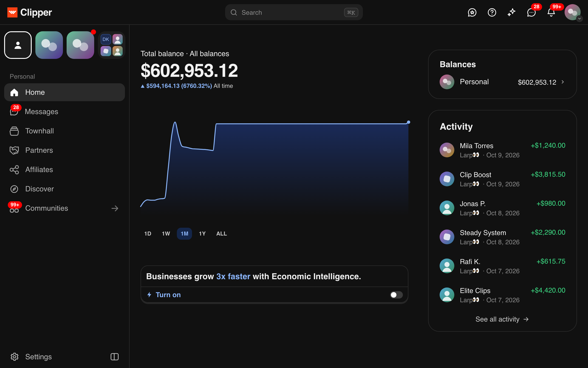This screenshot has height=368, width=588.
Task: Open Jonas P. activity entry
Action: coord(502,208)
